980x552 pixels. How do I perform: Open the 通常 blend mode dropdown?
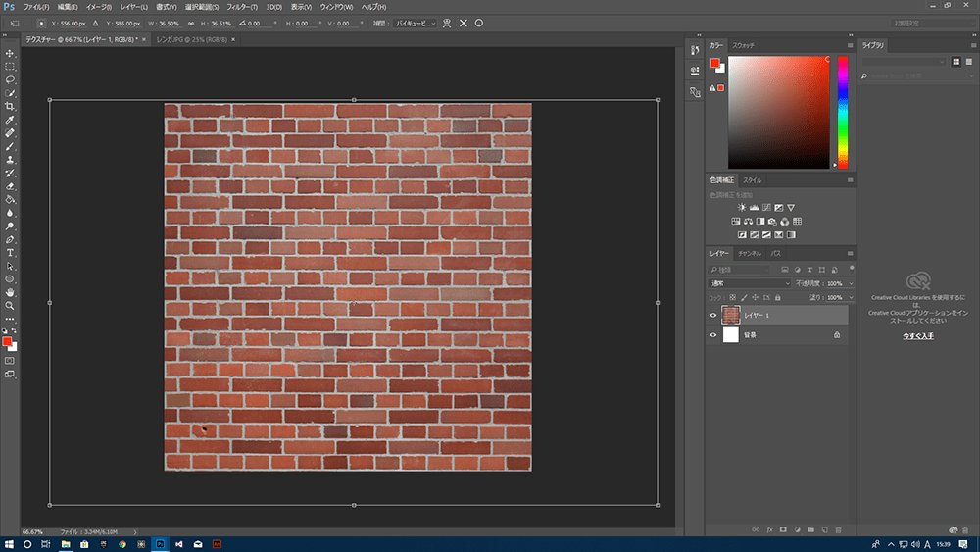(749, 283)
